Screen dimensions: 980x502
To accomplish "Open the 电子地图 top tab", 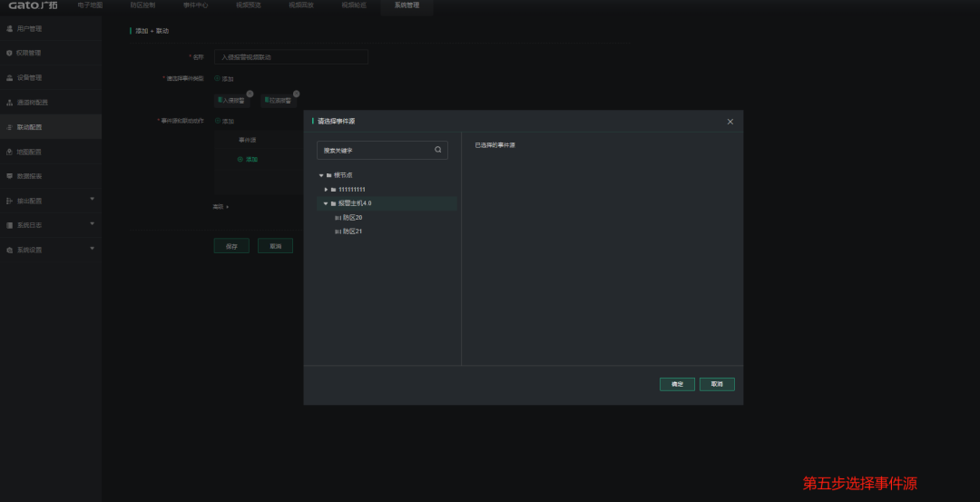I will click(89, 5).
